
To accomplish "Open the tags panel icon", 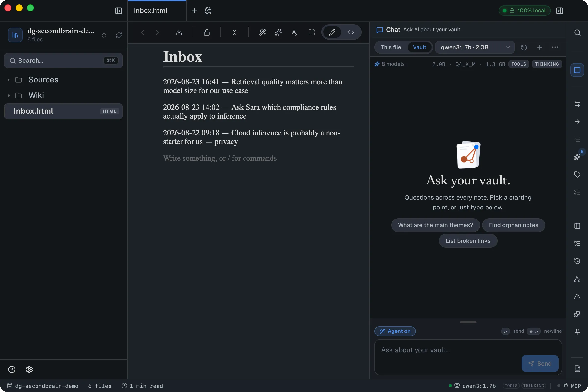I will [x=577, y=174].
